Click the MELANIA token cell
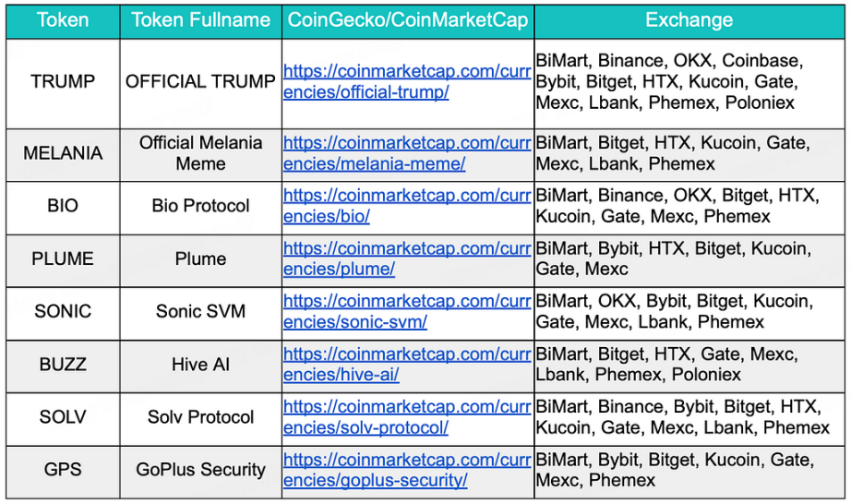This screenshot has height=504, width=851. click(x=63, y=155)
